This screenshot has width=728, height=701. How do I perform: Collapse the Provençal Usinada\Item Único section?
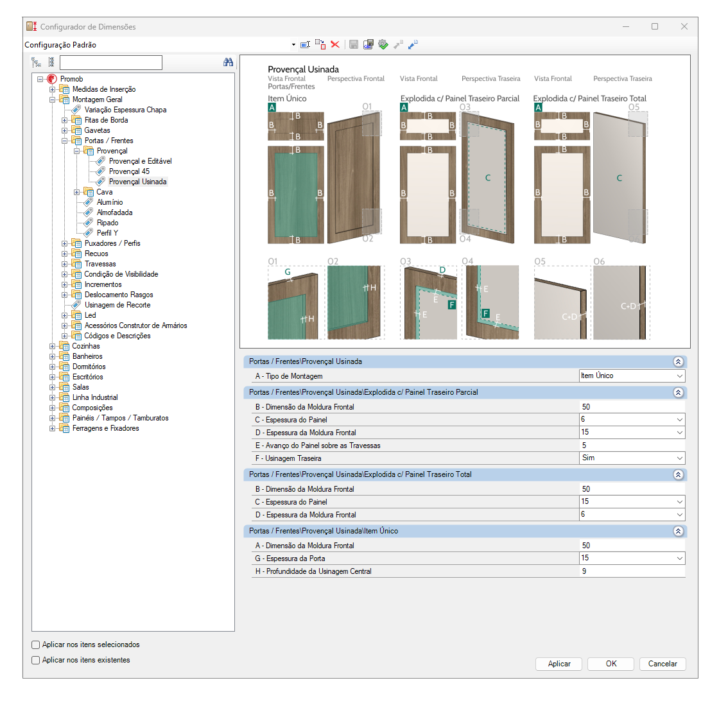[679, 531]
